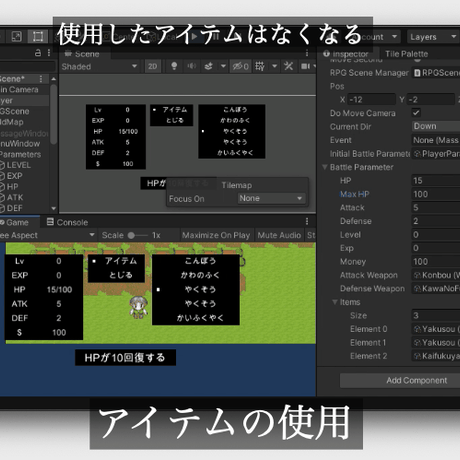Click the Items Size value field
460x460 pixels.
click(436, 315)
